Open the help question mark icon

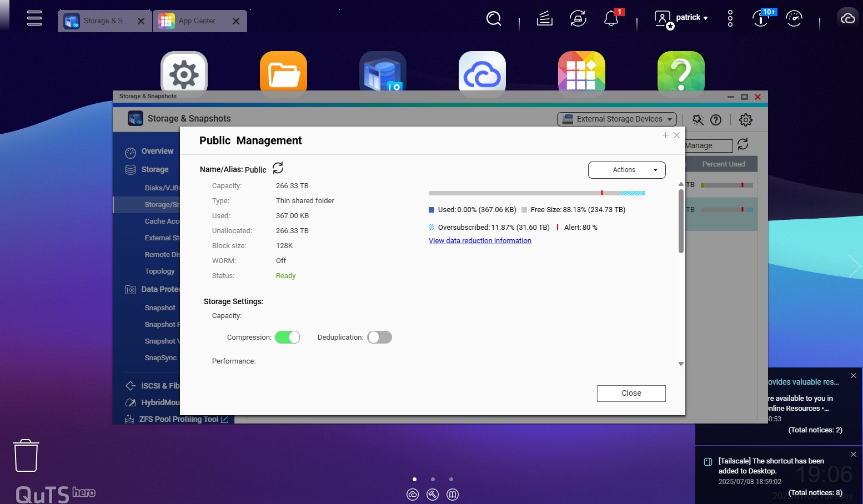716,120
